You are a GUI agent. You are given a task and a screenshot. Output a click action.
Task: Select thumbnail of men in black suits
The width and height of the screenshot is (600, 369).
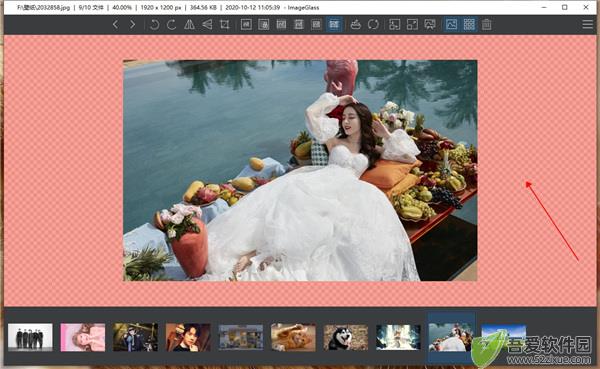(x=30, y=337)
